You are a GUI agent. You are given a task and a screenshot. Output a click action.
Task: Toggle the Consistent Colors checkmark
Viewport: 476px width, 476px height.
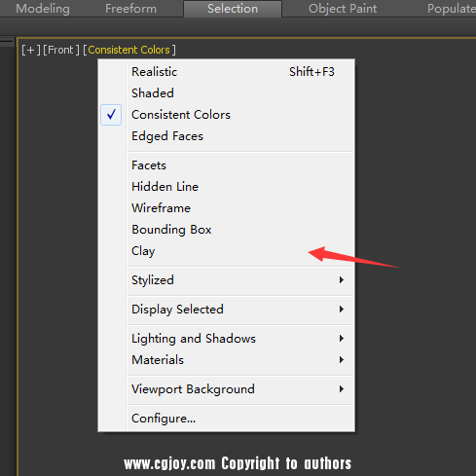111,115
